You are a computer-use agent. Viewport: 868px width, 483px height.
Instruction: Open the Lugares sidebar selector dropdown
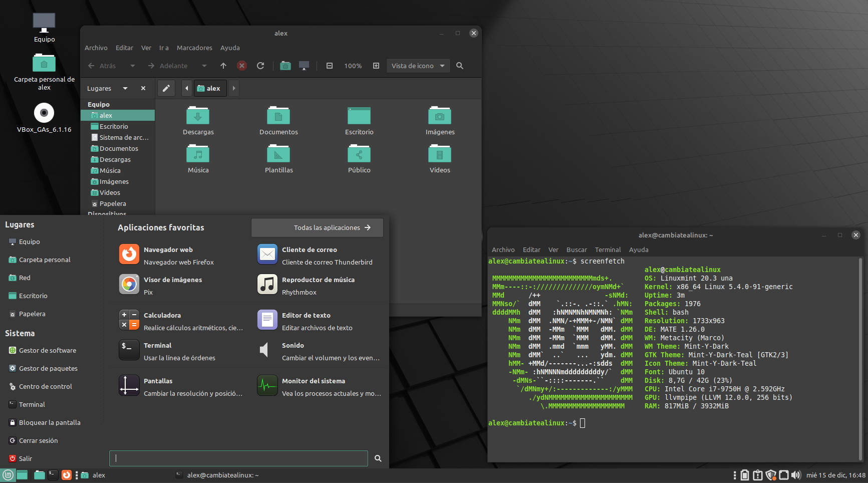(124, 88)
